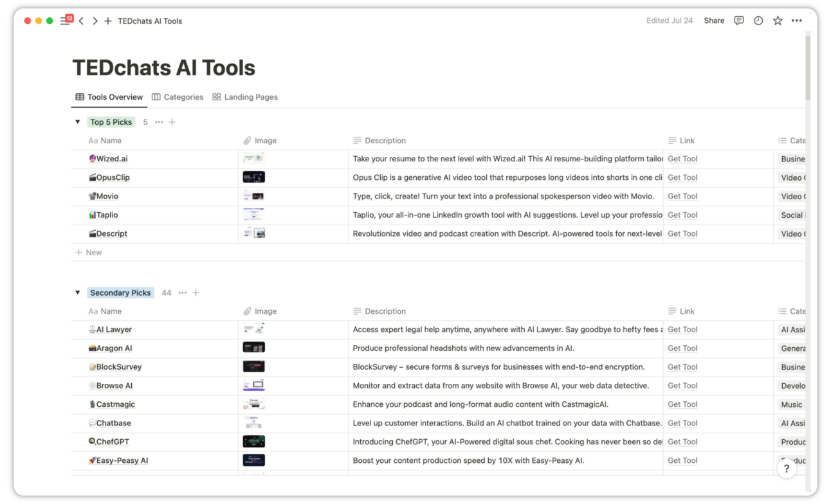Viewport: 831px width, 504px height.
Task: Open the page options three-dot menu
Action: (x=797, y=21)
